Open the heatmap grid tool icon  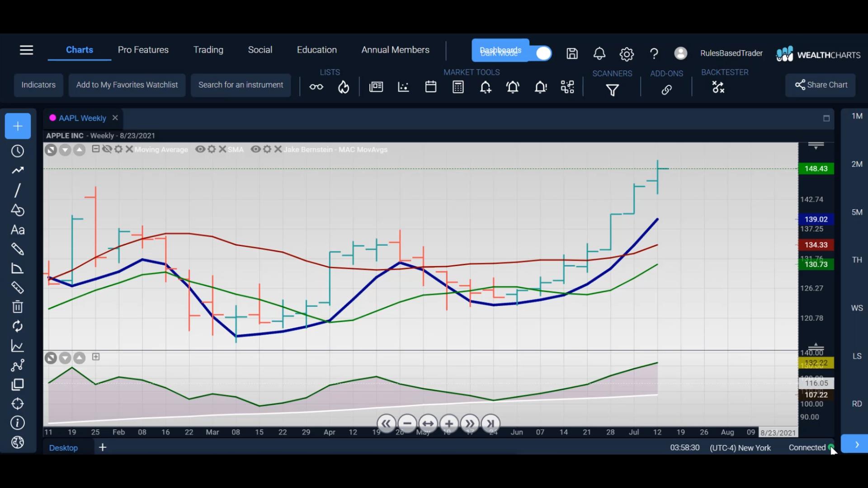tap(567, 87)
